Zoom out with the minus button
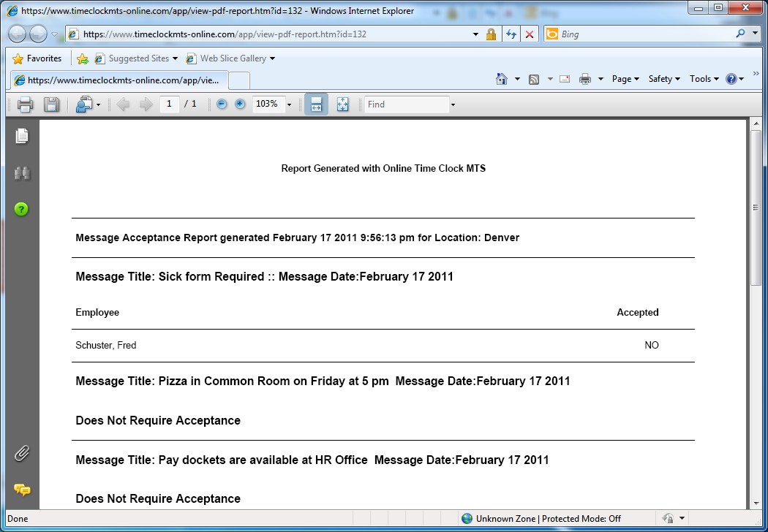This screenshot has width=768, height=532. [222, 104]
